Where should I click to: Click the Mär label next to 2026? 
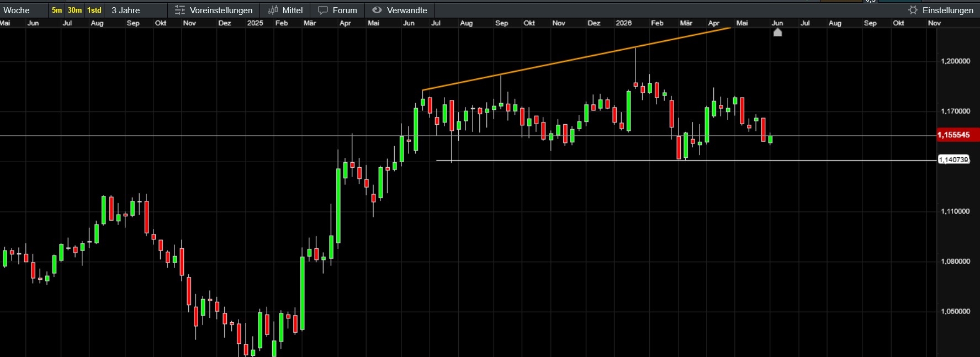click(686, 23)
